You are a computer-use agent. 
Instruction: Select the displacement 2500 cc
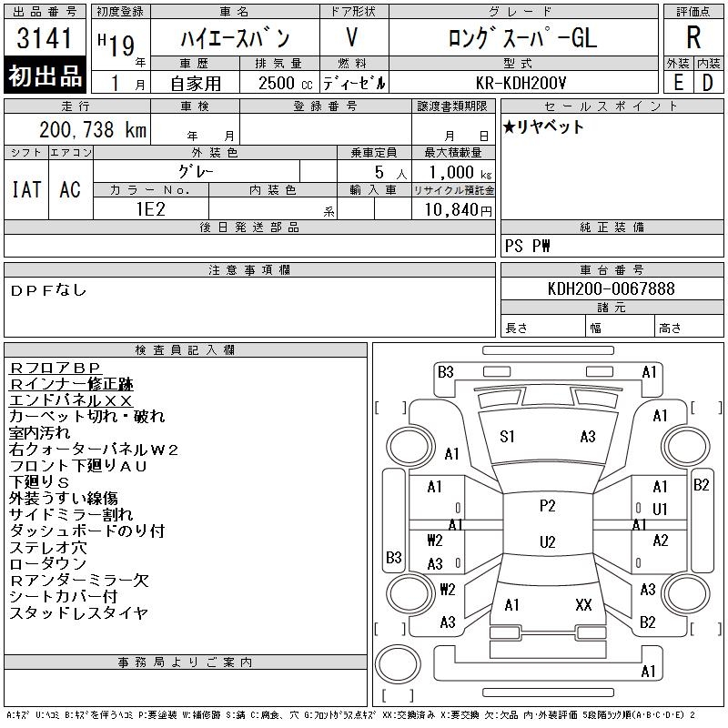pyautogui.click(x=285, y=84)
